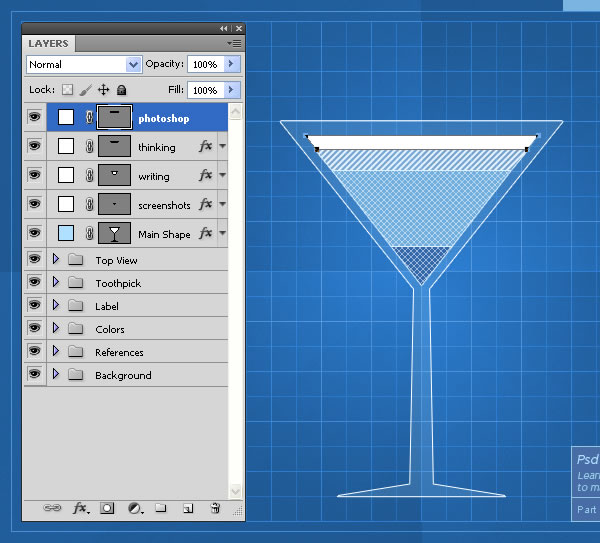Click fx icon on thinking layer
Viewport: 600px width, 543px height.
[x=205, y=146]
